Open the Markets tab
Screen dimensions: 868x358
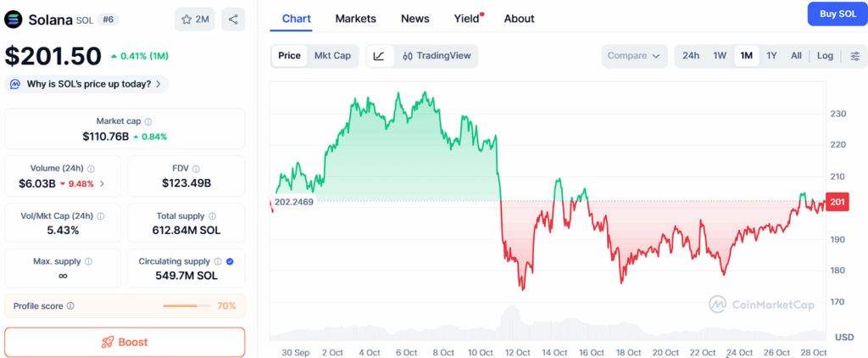coord(355,19)
